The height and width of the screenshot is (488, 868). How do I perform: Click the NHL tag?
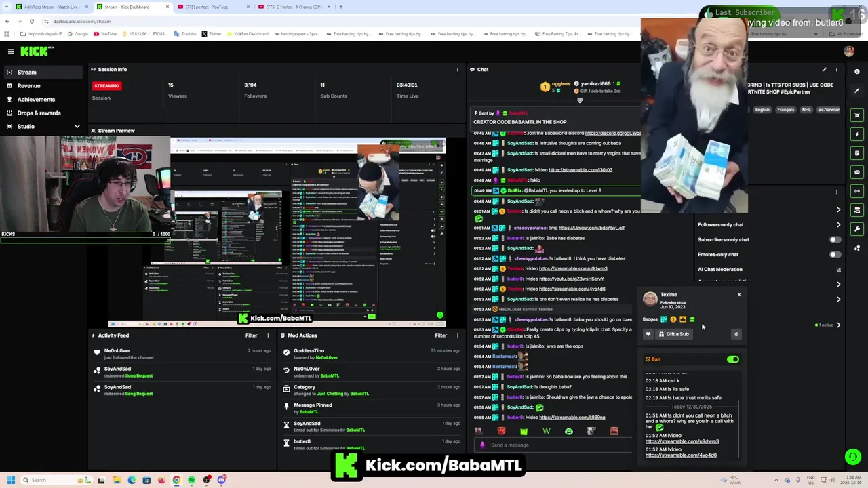[x=806, y=110]
